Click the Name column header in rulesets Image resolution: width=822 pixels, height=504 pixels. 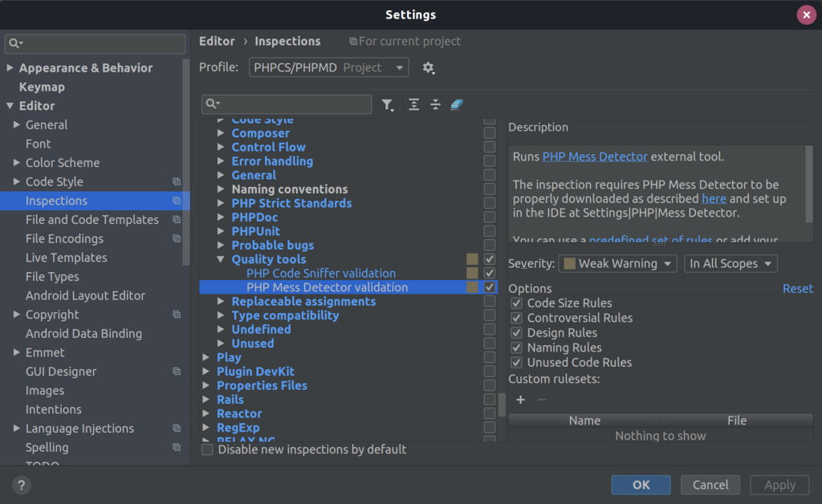tap(584, 421)
